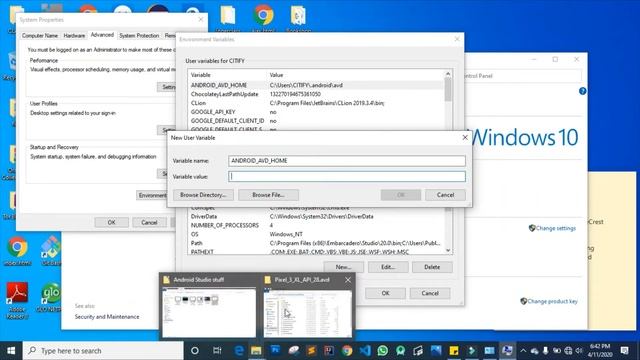Image resolution: width=640 pixels, height=360 pixels.
Task: Click the Variable value input field
Action: click(347, 176)
